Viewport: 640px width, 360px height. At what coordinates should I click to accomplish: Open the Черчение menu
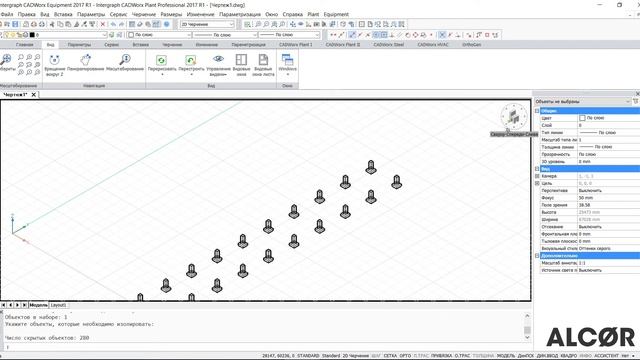tap(144, 14)
